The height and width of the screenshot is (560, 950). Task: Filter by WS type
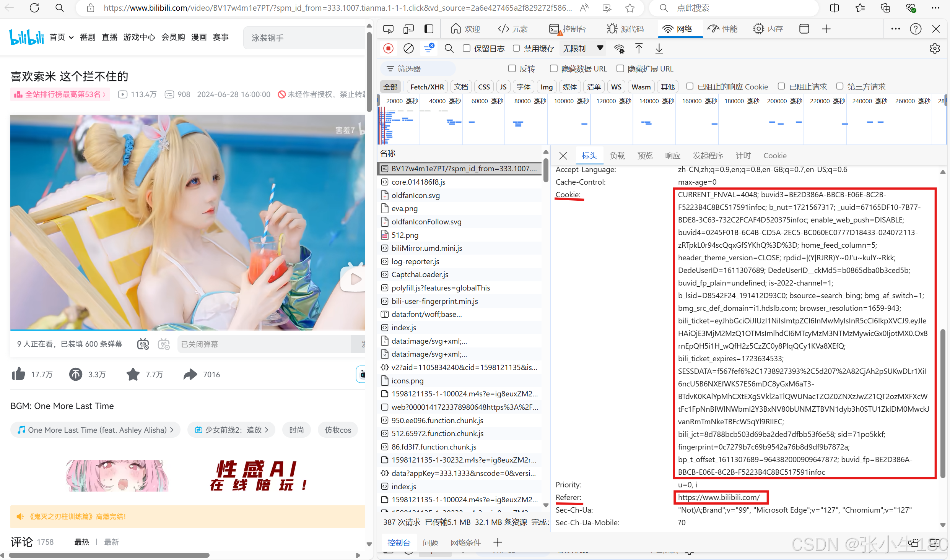tap(616, 87)
